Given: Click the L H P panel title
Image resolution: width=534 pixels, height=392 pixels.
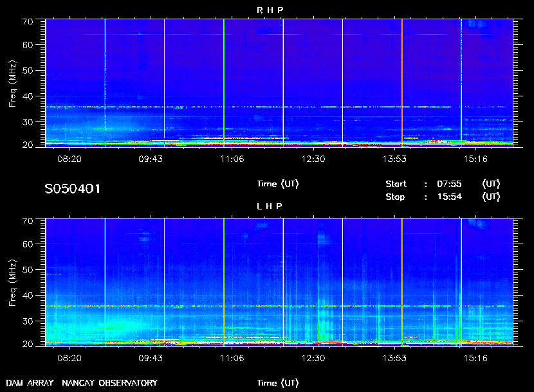Looking at the screenshot, I should pyautogui.click(x=270, y=206).
